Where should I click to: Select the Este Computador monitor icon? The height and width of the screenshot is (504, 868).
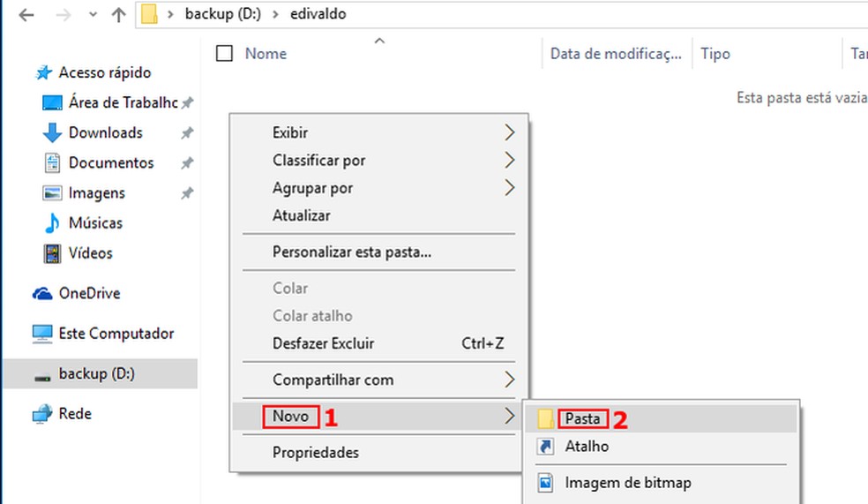(42, 334)
